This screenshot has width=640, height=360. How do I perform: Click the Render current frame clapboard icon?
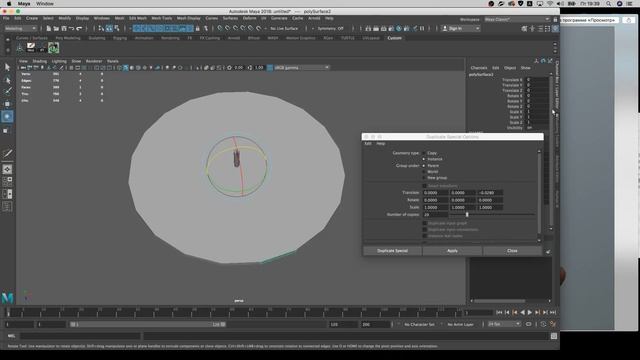pyautogui.click(x=376, y=29)
